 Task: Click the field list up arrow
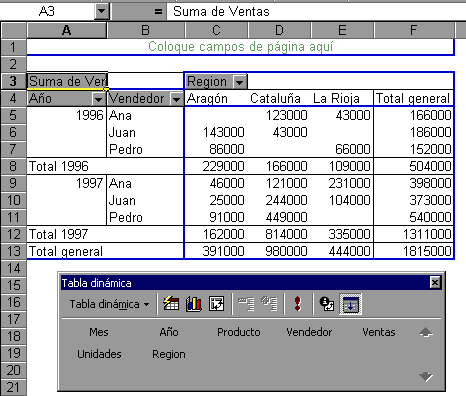pyautogui.click(x=426, y=332)
